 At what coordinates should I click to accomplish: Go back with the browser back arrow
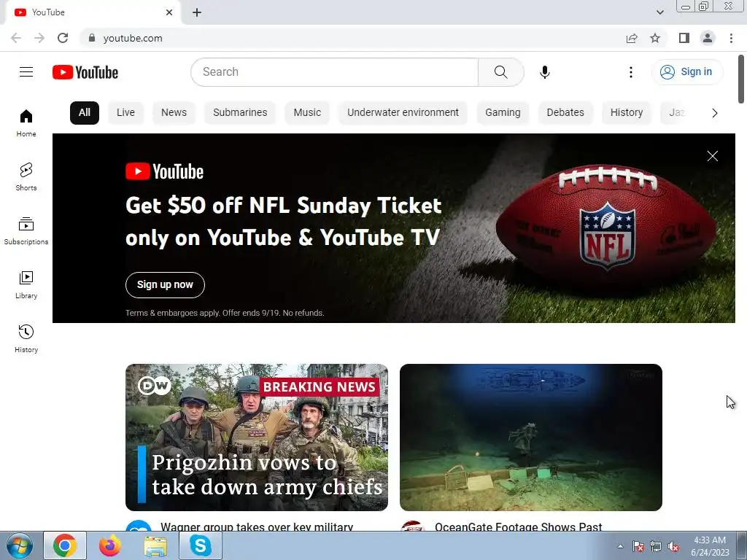click(x=16, y=38)
